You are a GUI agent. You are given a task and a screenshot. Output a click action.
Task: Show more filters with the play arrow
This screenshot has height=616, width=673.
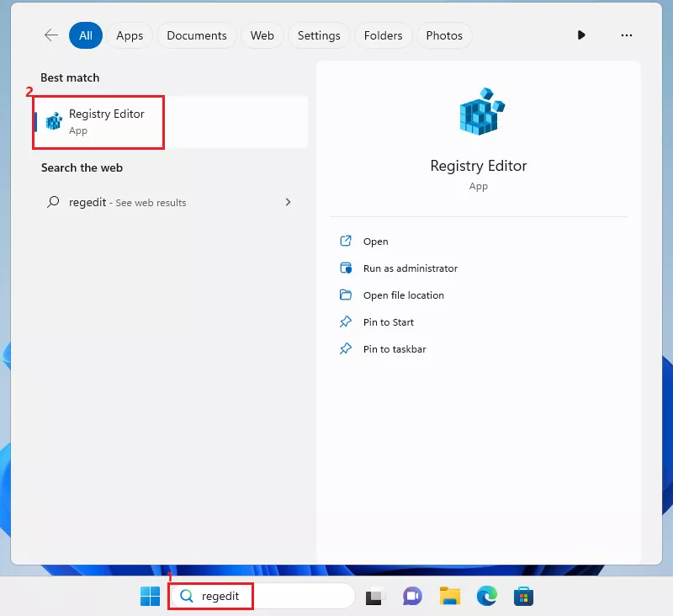tap(581, 35)
